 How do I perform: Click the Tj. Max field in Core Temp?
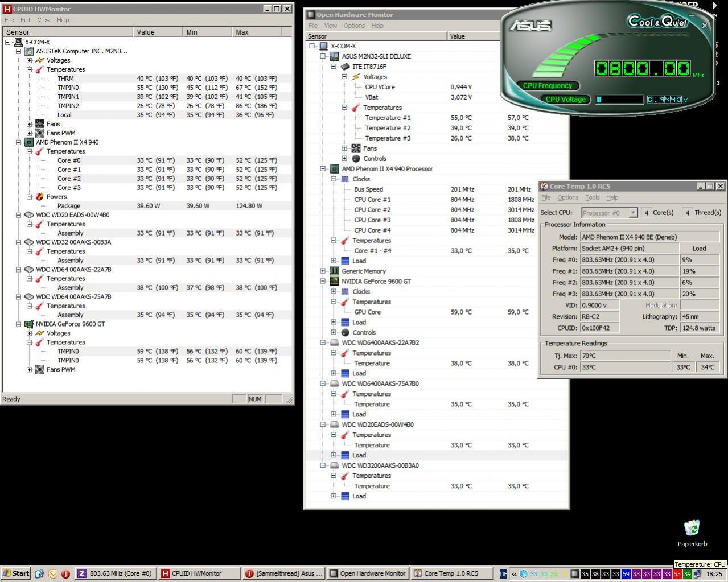[x=624, y=356]
